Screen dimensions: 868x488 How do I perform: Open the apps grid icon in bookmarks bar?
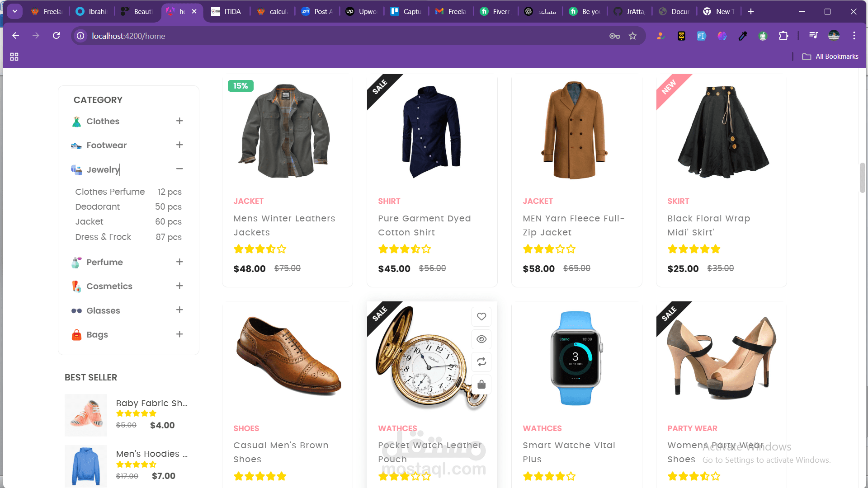(x=14, y=56)
